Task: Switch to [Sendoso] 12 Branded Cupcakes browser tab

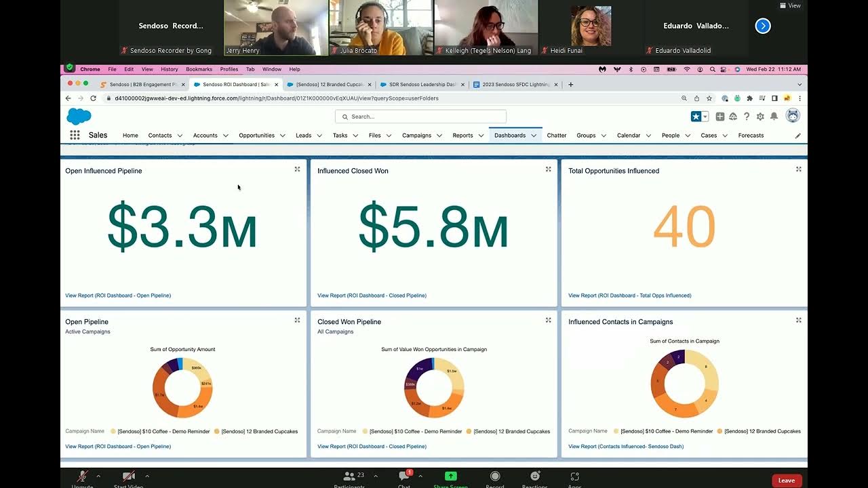Action: pyautogui.click(x=329, y=85)
